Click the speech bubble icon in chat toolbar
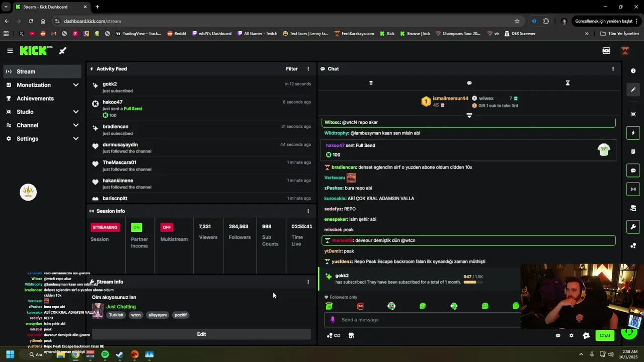The width and height of the screenshot is (644, 362). coord(469,83)
